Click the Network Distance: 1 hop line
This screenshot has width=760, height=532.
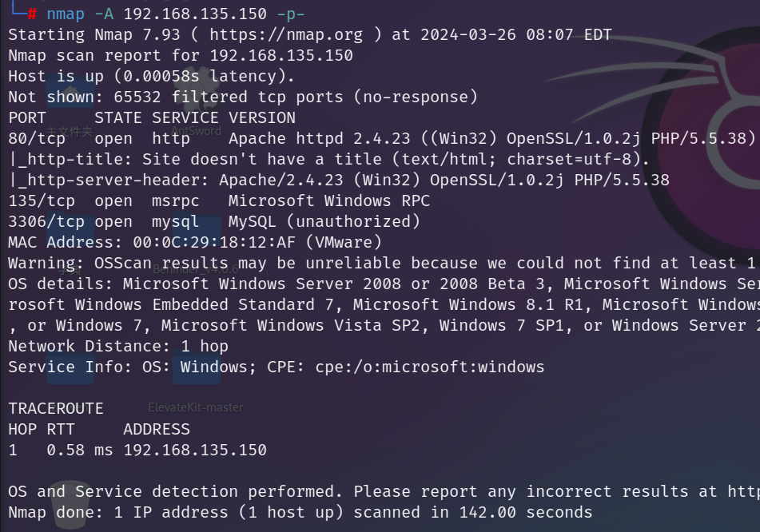coord(118,346)
